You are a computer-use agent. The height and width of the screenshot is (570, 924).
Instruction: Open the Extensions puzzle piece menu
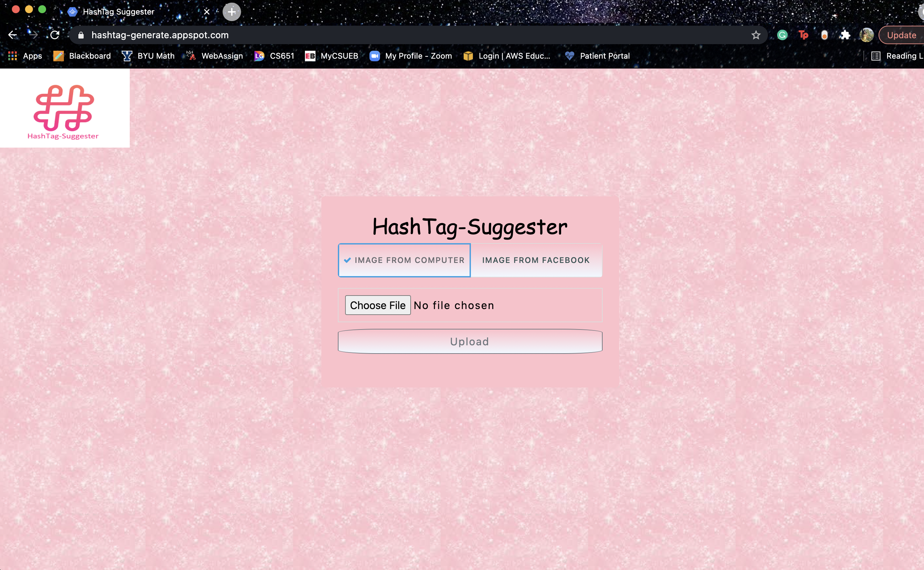pos(845,35)
